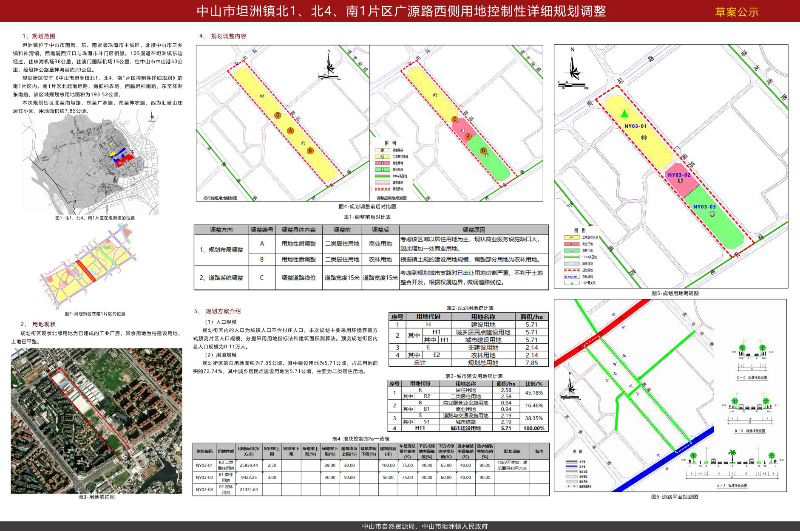
Task: Click the pink swatch in the comparison map legend
Action: (382, 163)
